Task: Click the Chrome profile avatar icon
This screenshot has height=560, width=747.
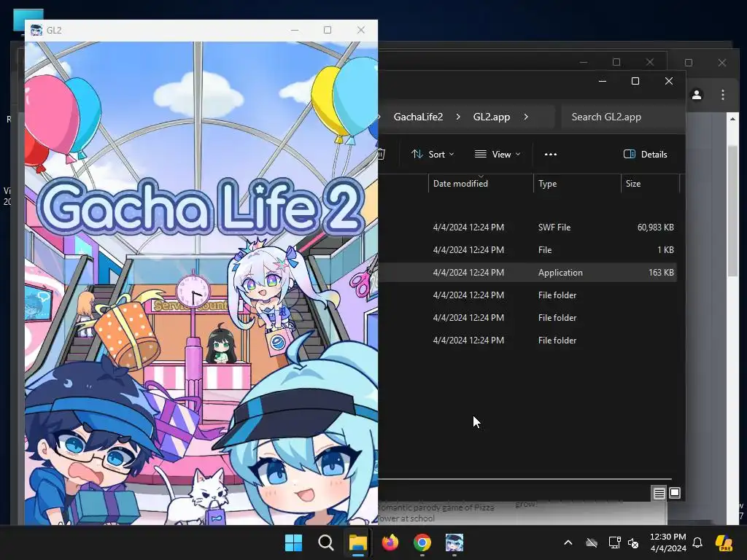Action: 697,95
